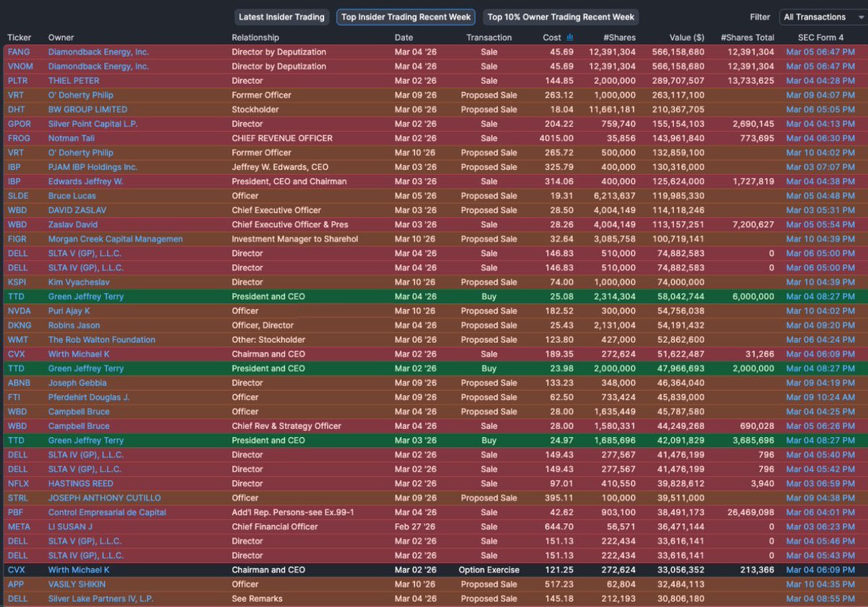868x607 pixels.
Task: Open the DHT ticker link
Action: [x=16, y=109]
